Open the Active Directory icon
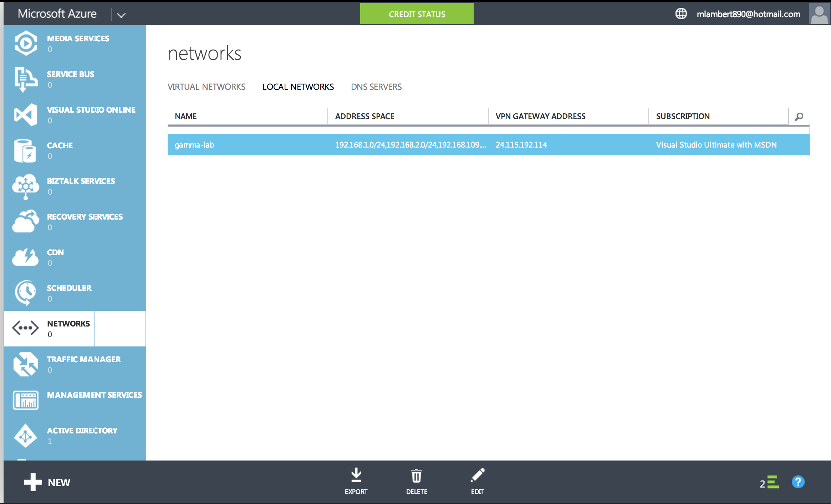831x504 pixels. (x=26, y=435)
